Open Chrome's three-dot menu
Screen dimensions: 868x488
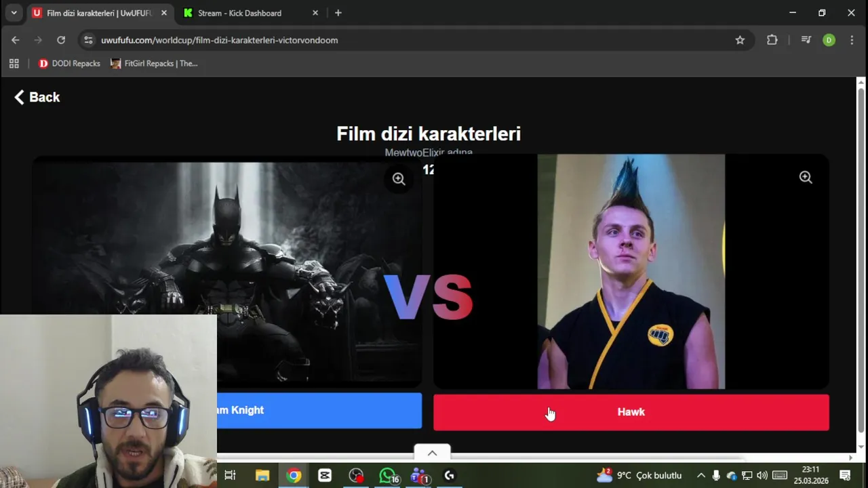pyautogui.click(x=852, y=40)
